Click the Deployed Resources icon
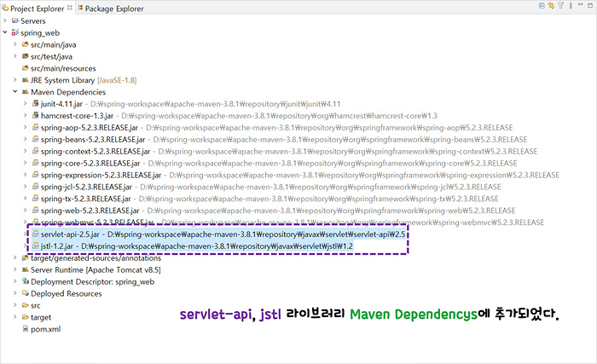Screen dimensions: 597x364 (25, 292)
